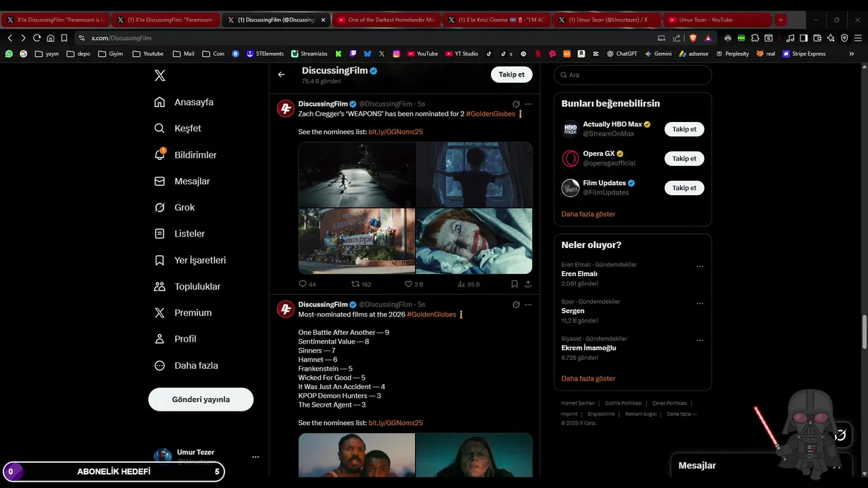Open the Netflix bookmark icon
Image resolution: width=868 pixels, height=488 pixels.
(538, 54)
